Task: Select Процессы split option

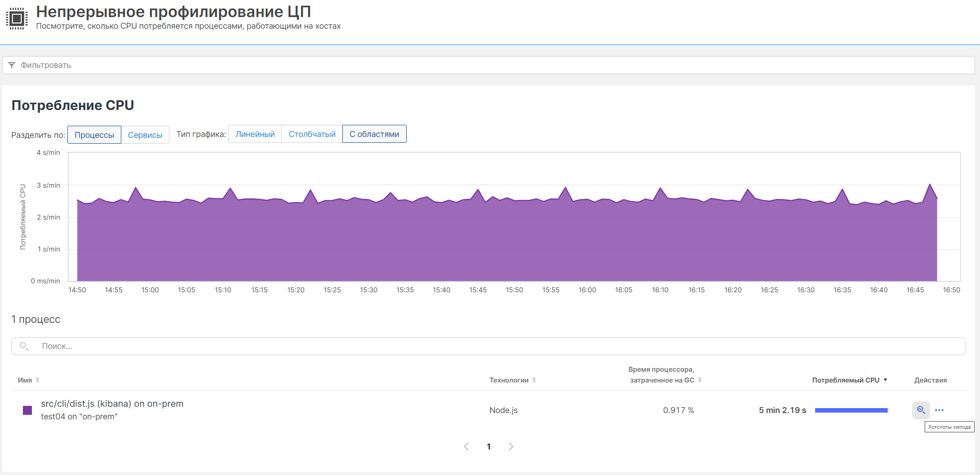Action: [x=94, y=135]
